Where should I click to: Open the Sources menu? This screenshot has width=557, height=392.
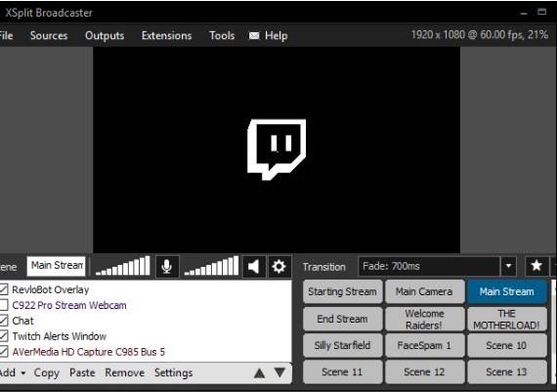[x=49, y=35]
